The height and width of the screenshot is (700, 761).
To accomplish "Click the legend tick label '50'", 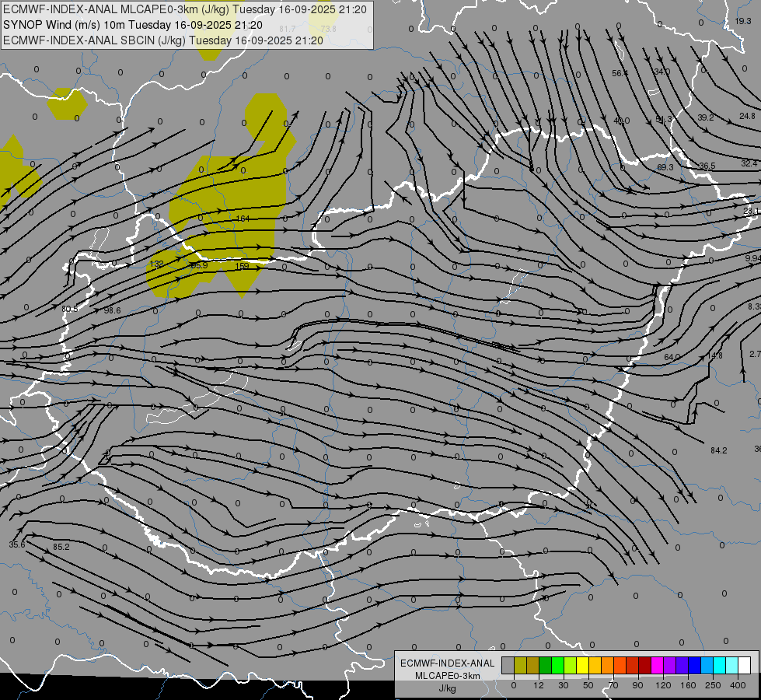I will [x=588, y=685].
